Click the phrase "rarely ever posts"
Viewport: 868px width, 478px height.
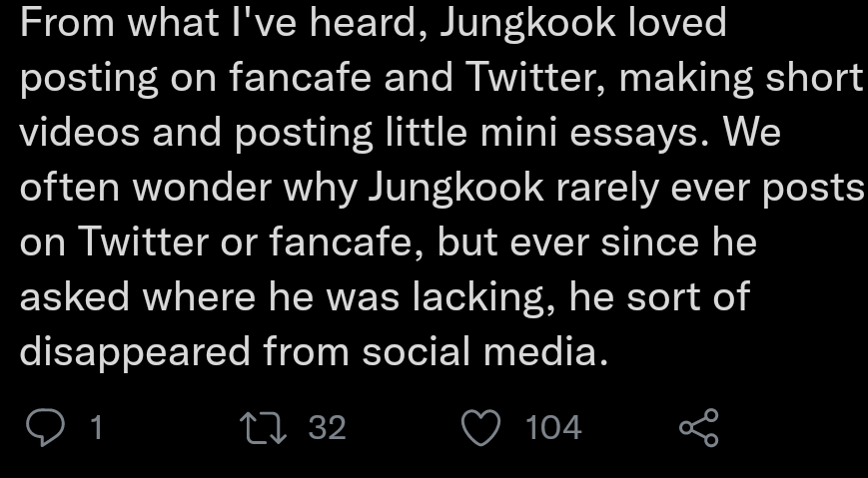tap(732, 188)
